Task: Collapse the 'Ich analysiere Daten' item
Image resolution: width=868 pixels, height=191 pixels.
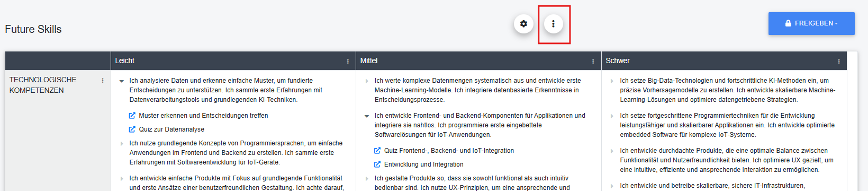Action: (122, 81)
